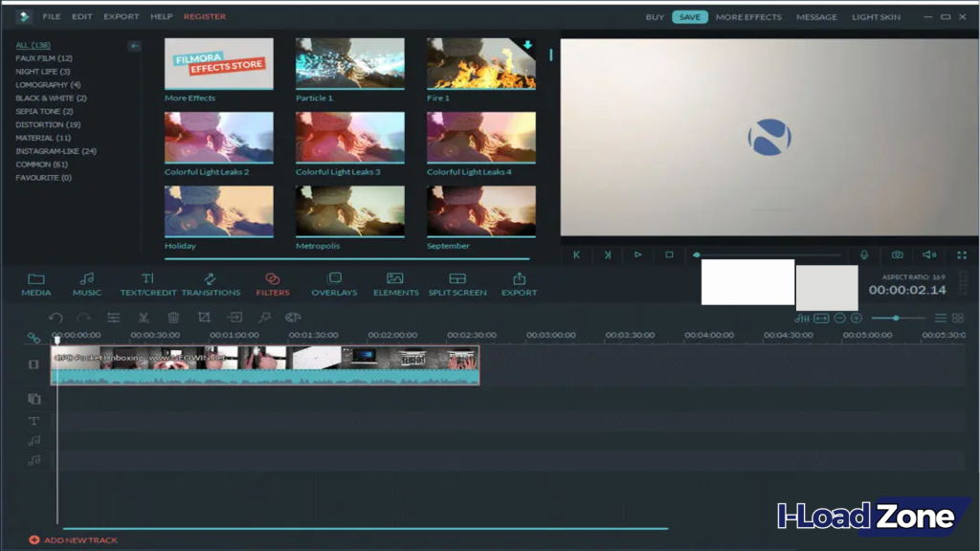Adjust the timeline zoom slider

897,318
